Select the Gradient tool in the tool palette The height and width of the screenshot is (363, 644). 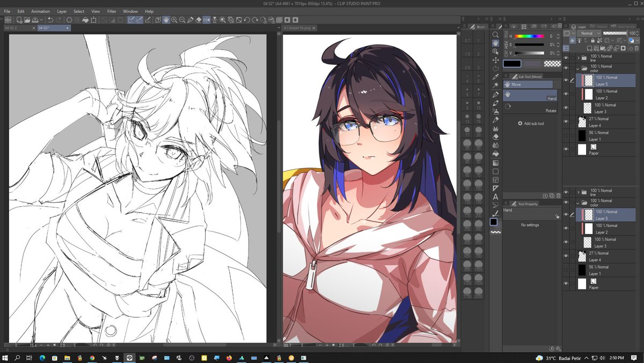[x=495, y=163]
